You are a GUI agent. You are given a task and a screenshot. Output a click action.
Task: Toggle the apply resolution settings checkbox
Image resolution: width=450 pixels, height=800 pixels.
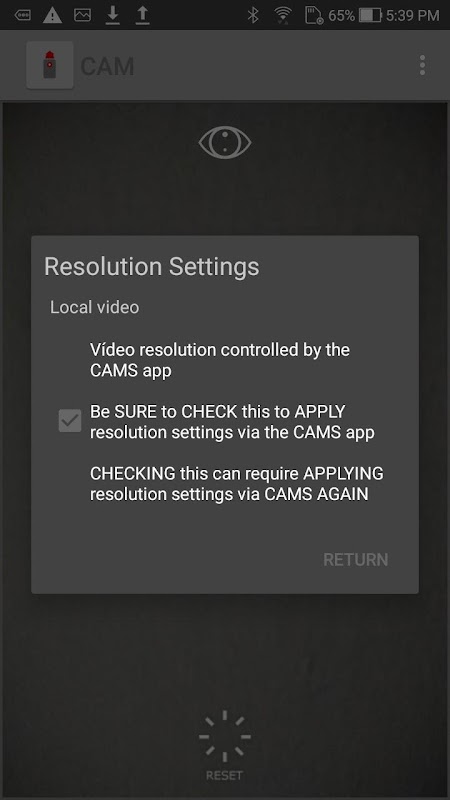70,421
